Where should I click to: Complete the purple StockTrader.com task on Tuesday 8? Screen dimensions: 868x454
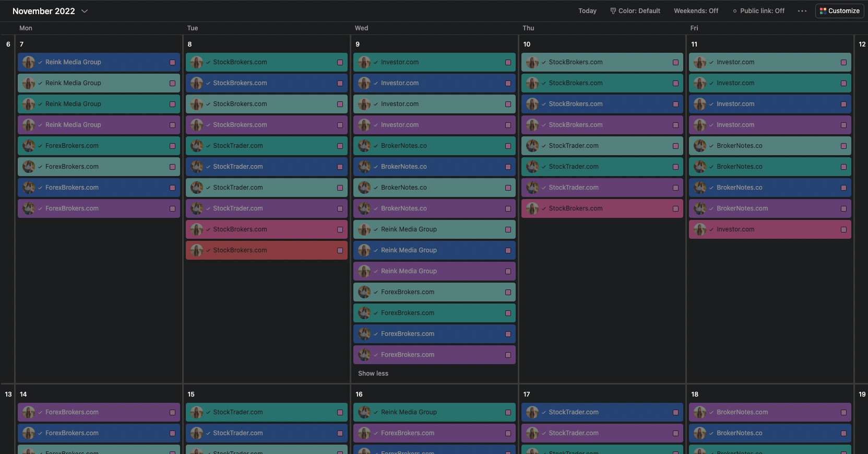pos(208,208)
